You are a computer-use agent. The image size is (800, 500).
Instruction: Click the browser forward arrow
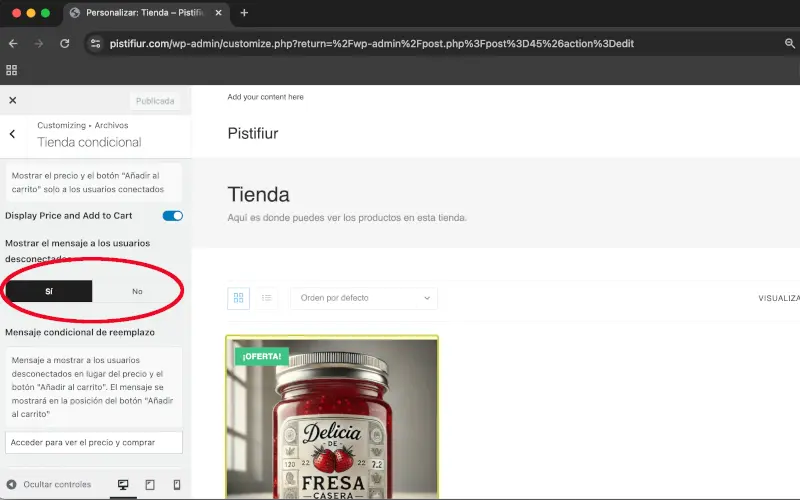(39, 44)
